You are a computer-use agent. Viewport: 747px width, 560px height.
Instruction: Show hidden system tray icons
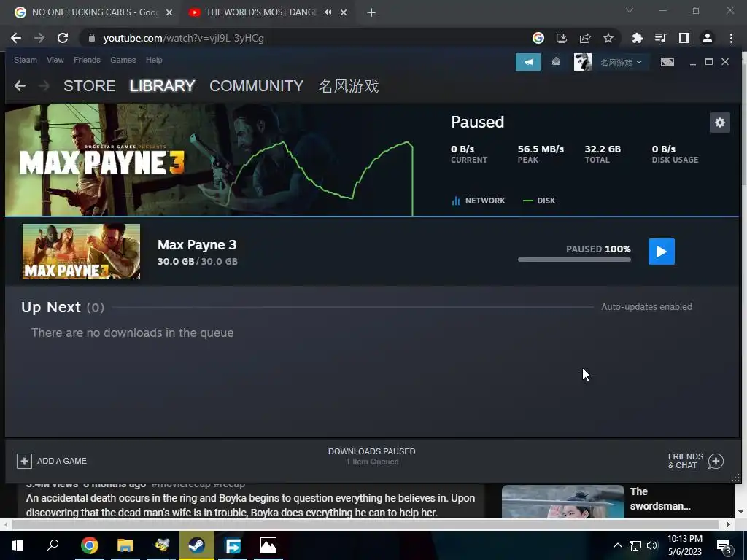pyautogui.click(x=617, y=545)
